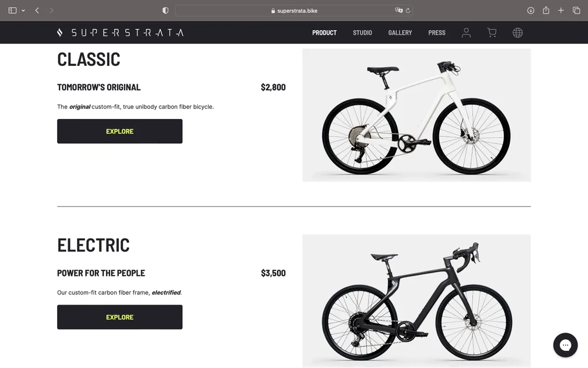The width and height of the screenshot is (588, 368).
Task: Open the user account icon
Action: coord(466,33)
